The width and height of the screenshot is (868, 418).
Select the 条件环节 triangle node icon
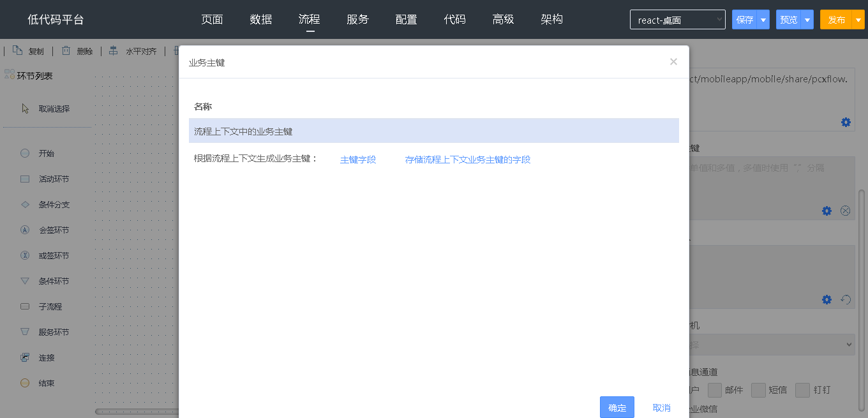(x=25, y=281)
